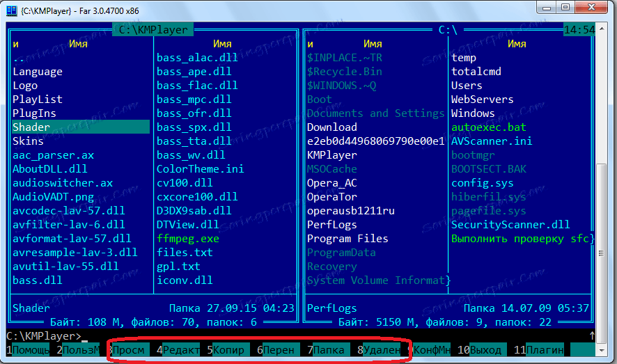This screenshot has height=364, width=617.
Task: Click the 2 ПользМ function key
Action: (78, 350)
